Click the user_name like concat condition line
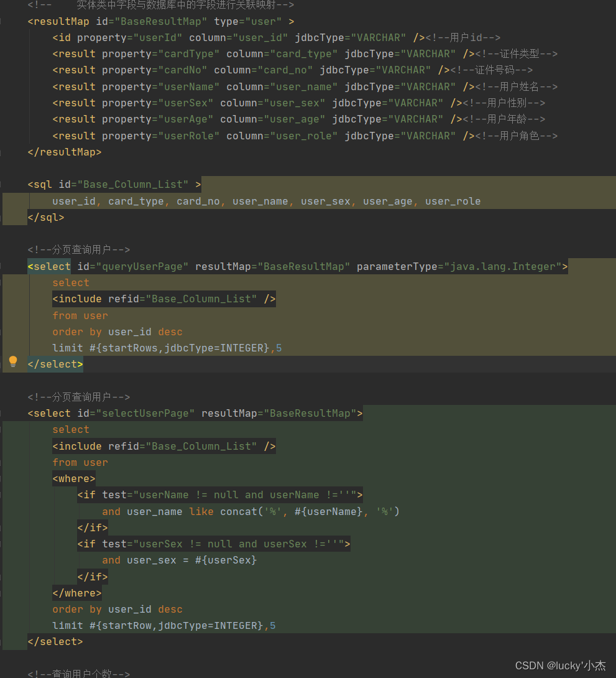This screenshot has height=678, width=616. (x=251, y=512)
